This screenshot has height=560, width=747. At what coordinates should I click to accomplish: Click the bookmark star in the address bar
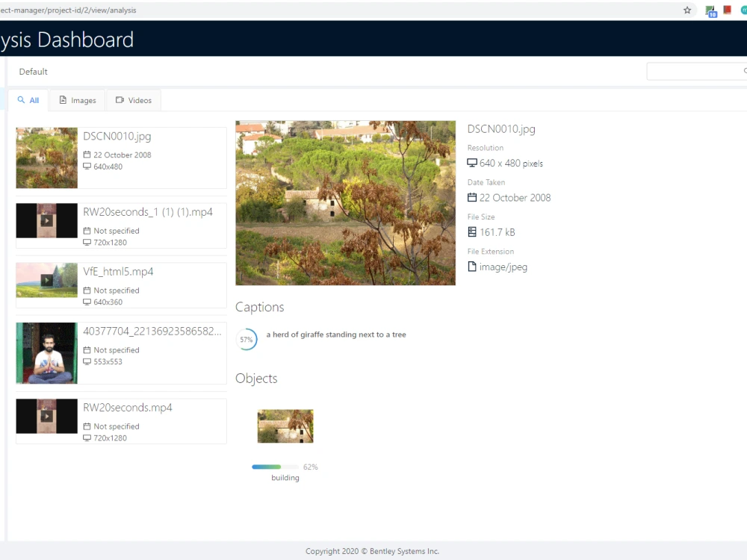(686, 10)
